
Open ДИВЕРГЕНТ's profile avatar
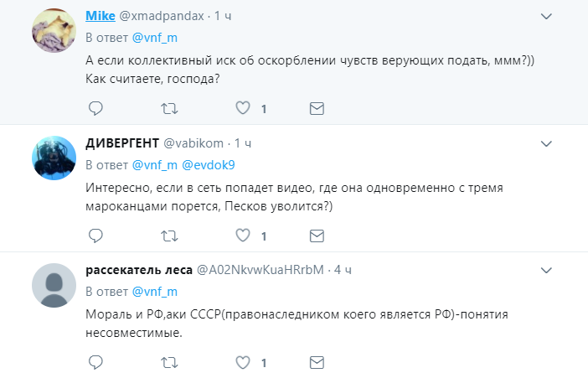(54, 158)
